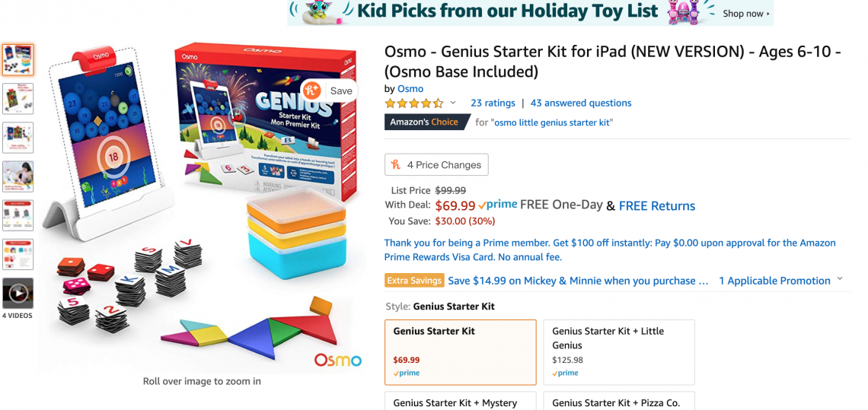868x410 pixels.
Task: Play the product video thumbnail
Action: coord(18,294)
